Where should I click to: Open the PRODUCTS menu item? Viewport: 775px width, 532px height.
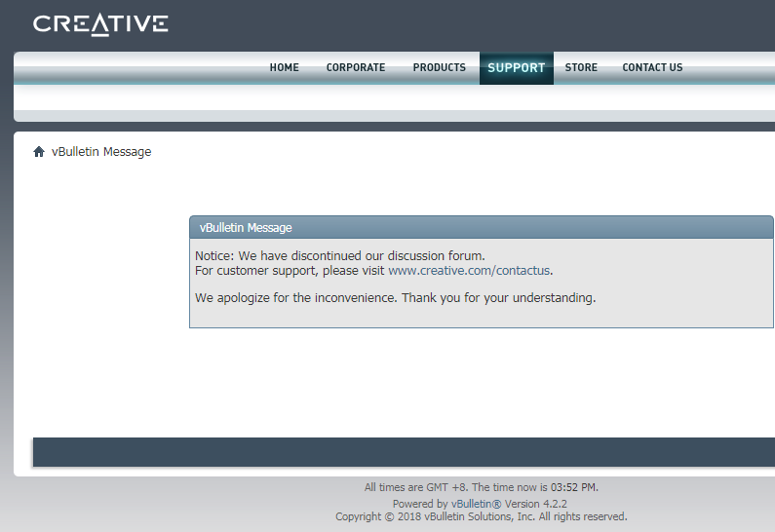pos(439,68)
